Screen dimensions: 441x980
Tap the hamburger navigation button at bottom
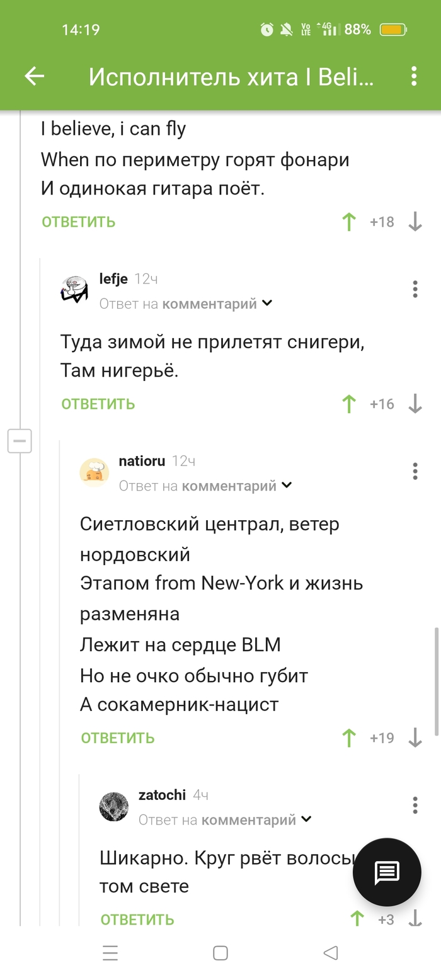click(x=110, y=954)
